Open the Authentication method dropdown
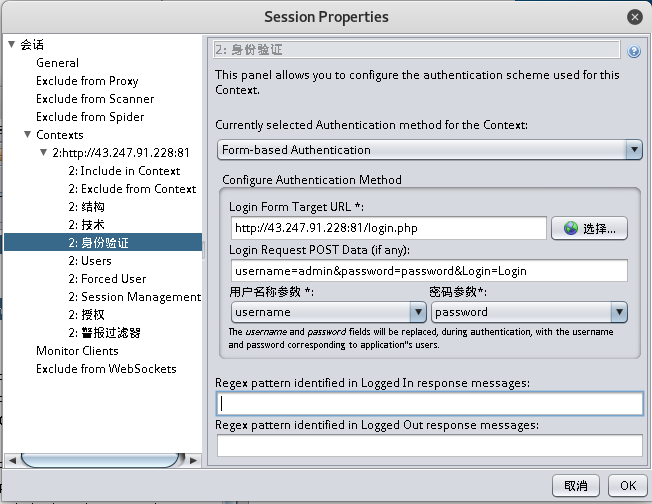This screenshot has height=504, width=652. click(x=634, y=150)
